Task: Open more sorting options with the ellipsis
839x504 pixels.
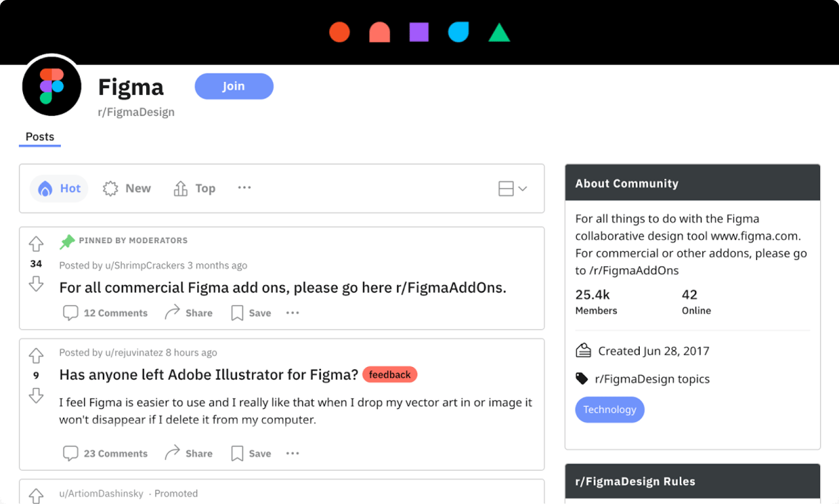Action: [x=244, y=188]
